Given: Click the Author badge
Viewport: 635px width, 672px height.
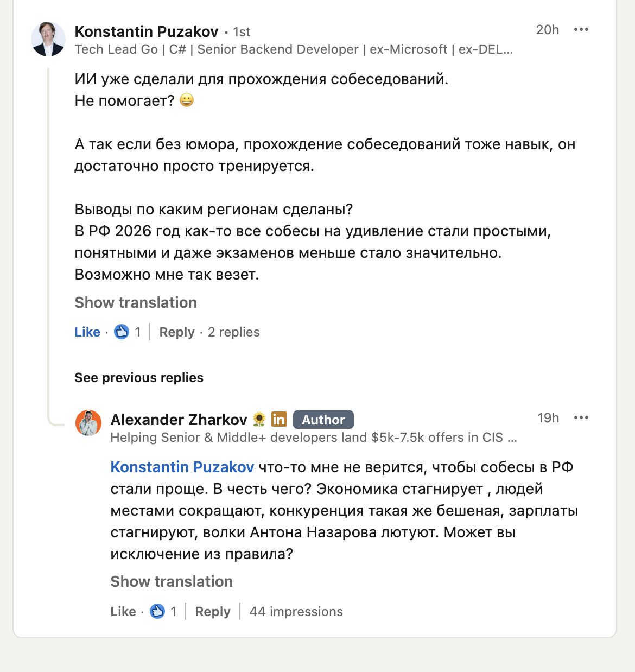Looking at the screenshot, I should click(323, 420).
